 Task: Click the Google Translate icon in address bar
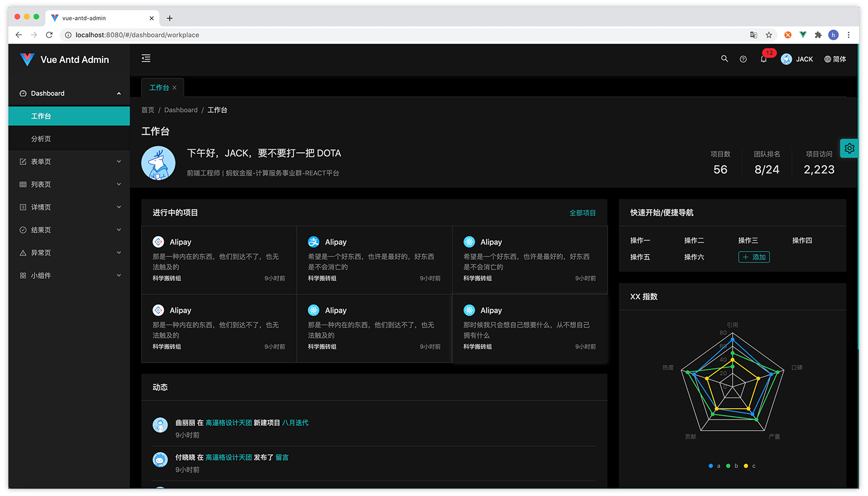(753, 35)
